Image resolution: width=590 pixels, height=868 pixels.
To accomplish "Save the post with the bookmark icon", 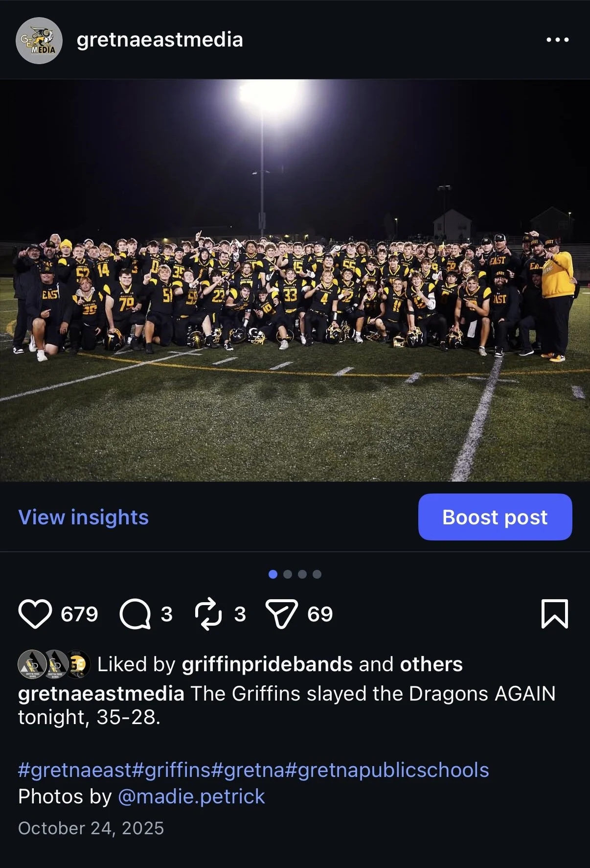I will pyautogui.click(x=555, y=614).
